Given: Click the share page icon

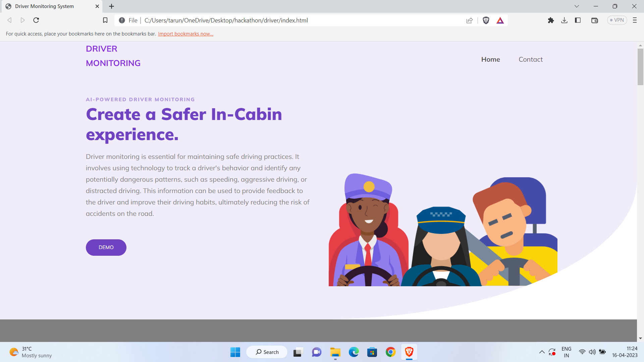Looking at the screenshot, I should [469, 20].
